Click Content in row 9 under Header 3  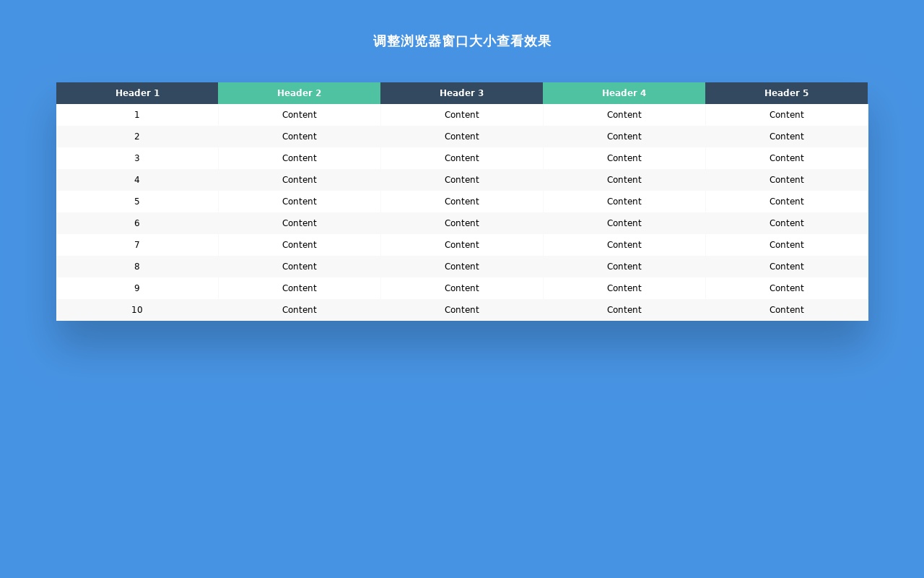462,288
